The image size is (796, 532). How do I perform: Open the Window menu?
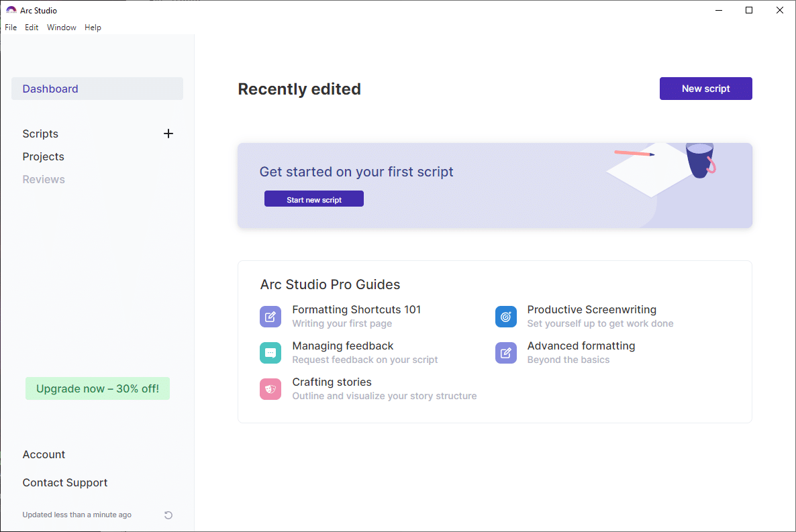pos(61,28)
